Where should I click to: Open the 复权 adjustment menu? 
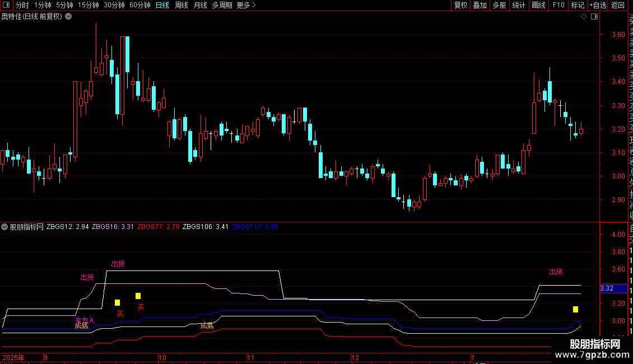[460, 5]
